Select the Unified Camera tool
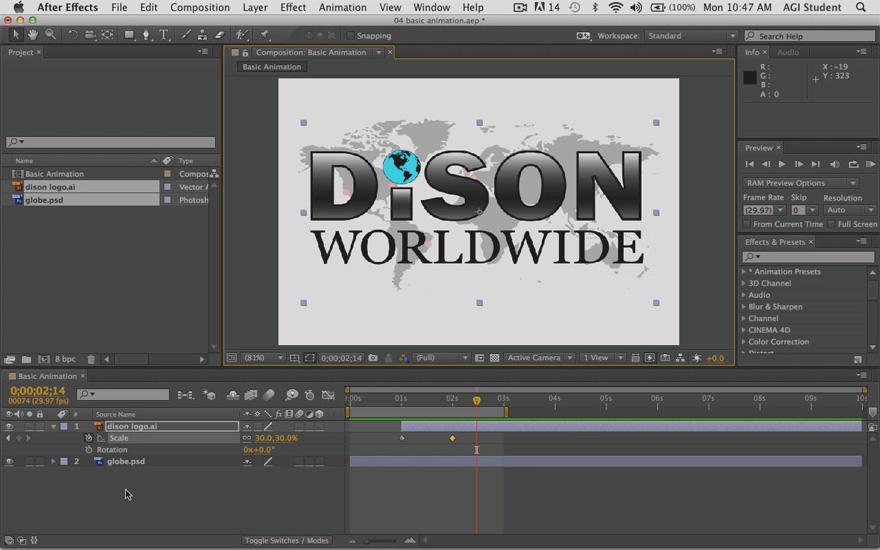This screenshot has height=550, width=880. pos(90,35)
